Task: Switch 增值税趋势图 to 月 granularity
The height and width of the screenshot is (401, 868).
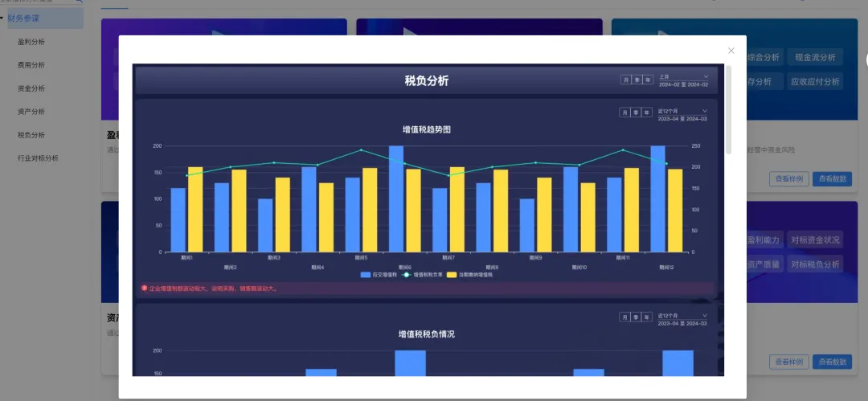Action: coord(624,113)
